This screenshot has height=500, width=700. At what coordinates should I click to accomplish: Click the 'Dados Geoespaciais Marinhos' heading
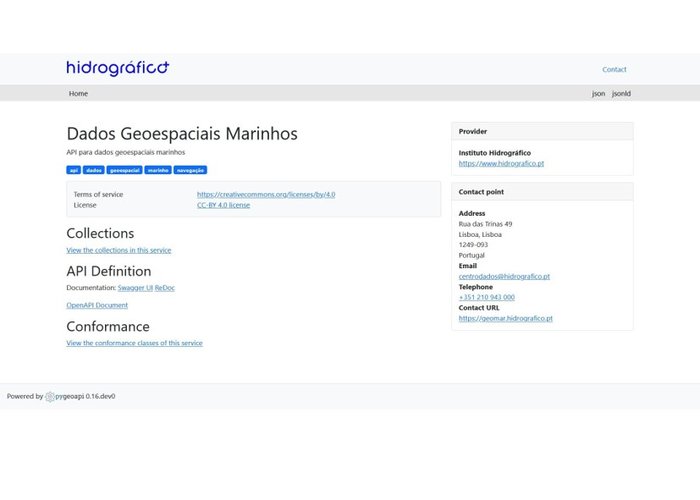tap(182, 133)
